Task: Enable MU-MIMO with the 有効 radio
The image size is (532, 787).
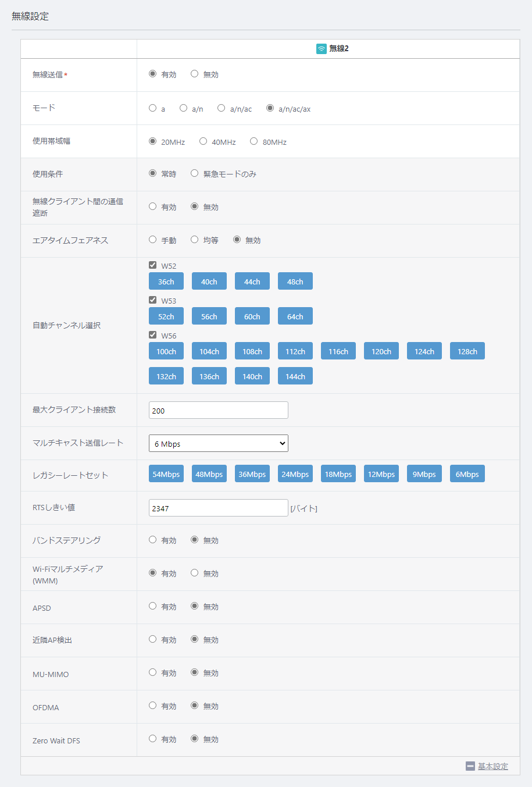Action: [152, 672]
